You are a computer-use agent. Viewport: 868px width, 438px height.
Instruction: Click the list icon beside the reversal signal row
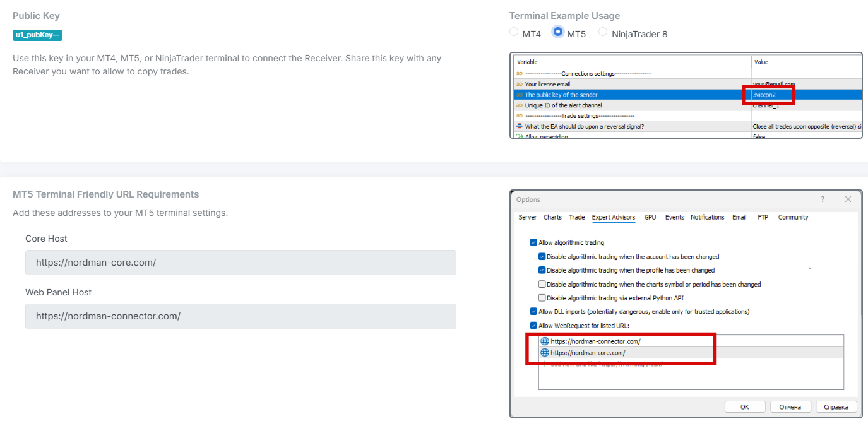520,126
